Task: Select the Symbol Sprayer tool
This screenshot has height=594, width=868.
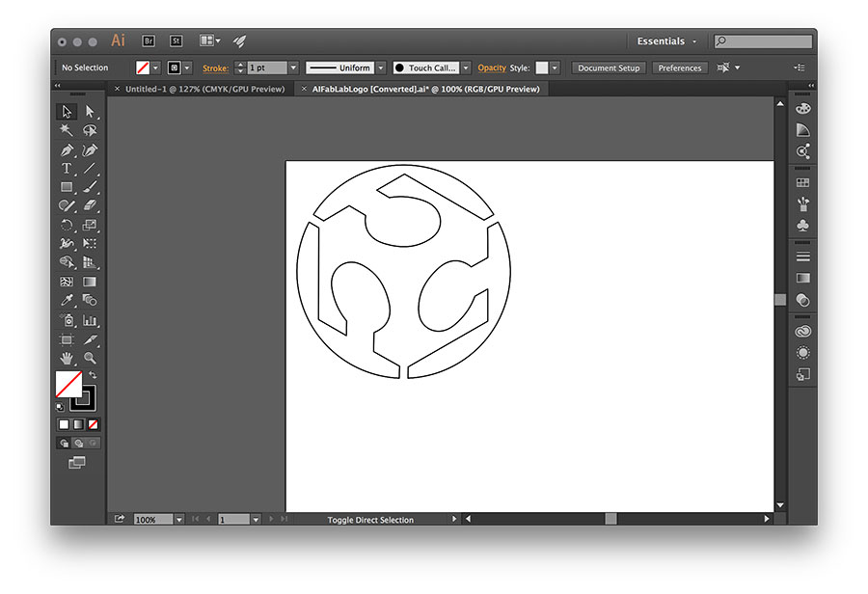Action: [67, 320]
